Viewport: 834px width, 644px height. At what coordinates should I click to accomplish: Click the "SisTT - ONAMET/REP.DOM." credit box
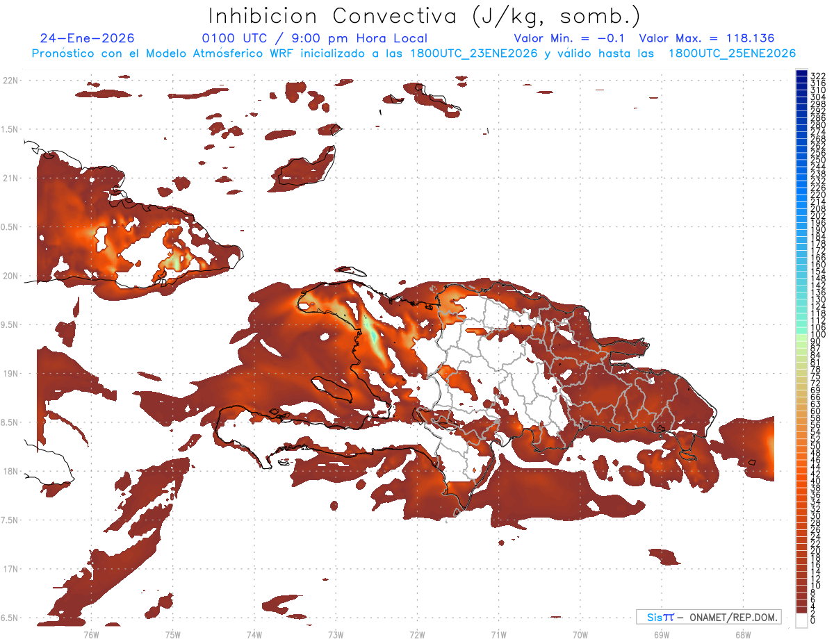[x=709, y=617]
